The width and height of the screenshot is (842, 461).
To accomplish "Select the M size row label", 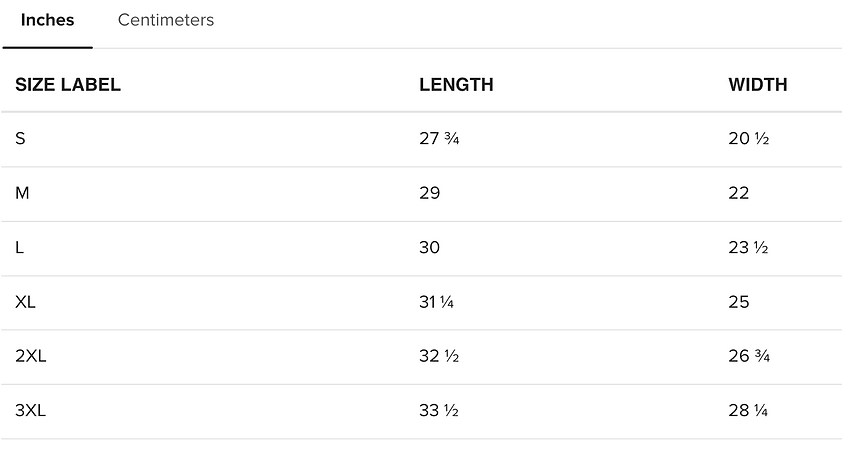I will coord(22,193).
